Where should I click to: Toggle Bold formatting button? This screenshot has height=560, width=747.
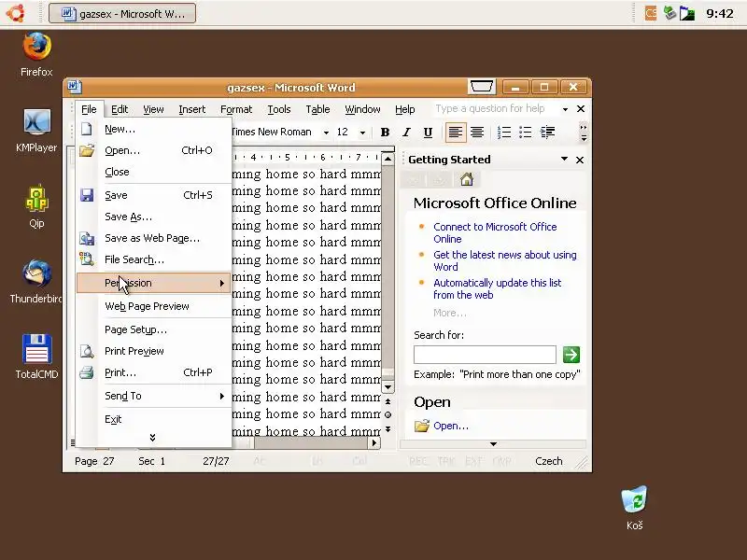click(x=385, y=133)
